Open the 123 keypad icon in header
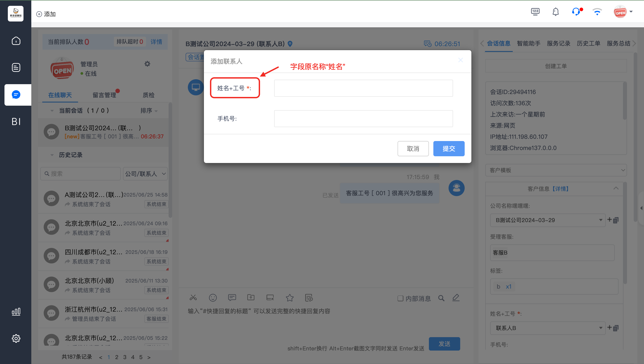Image resolution: width=644 pixels, height=364 pixels. [535, 11]
